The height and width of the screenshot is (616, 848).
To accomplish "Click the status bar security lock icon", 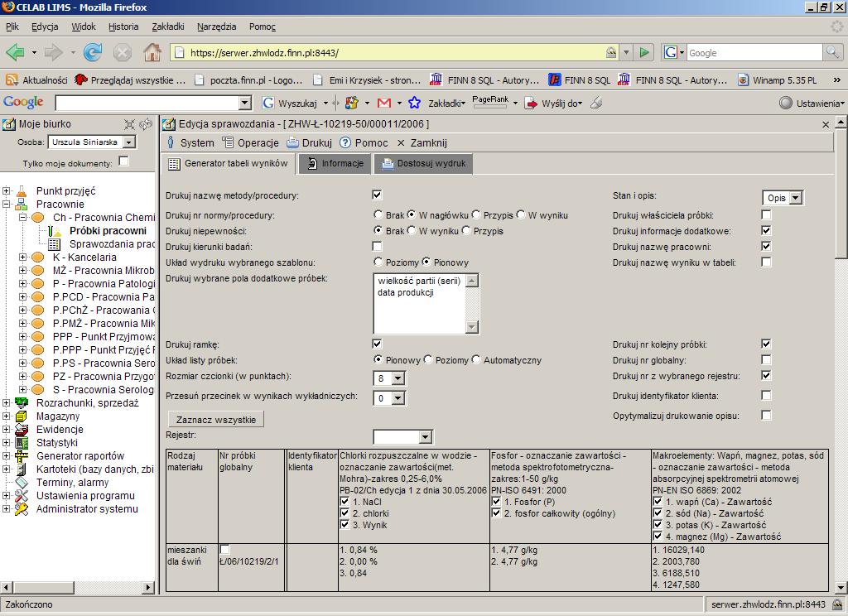I will pyautogui.click(x=837, y=604).
